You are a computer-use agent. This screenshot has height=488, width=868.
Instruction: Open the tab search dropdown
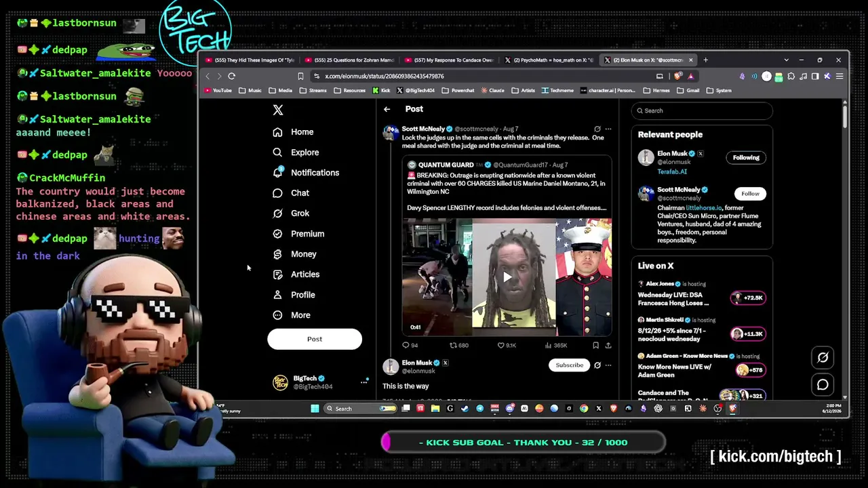click(786, 60)
